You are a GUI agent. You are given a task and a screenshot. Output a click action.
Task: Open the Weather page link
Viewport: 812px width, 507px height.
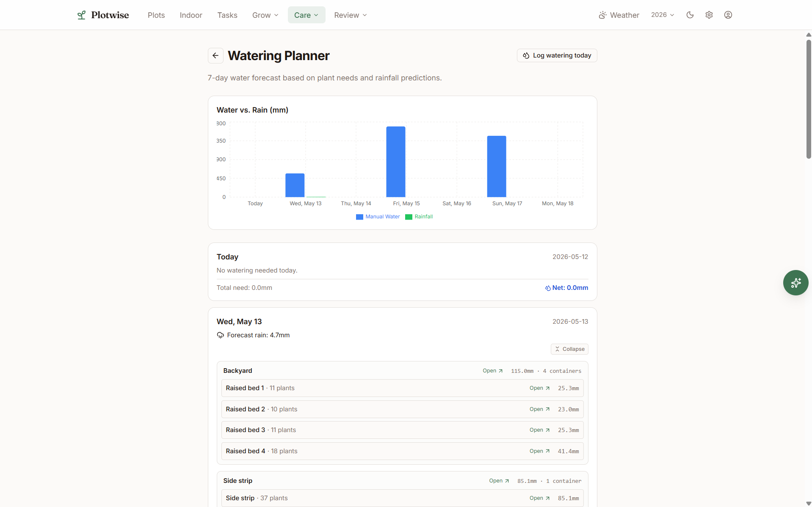click(619, 15)
